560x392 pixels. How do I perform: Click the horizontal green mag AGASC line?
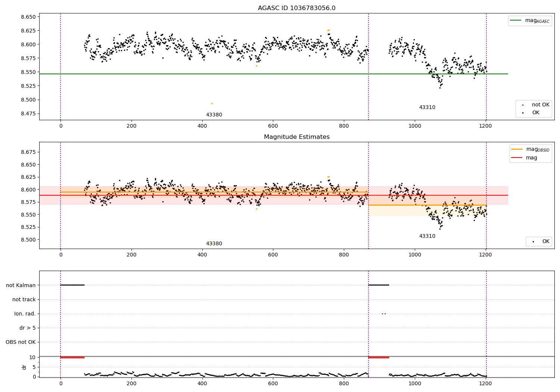pyautogui.click(x=273, y=74)
